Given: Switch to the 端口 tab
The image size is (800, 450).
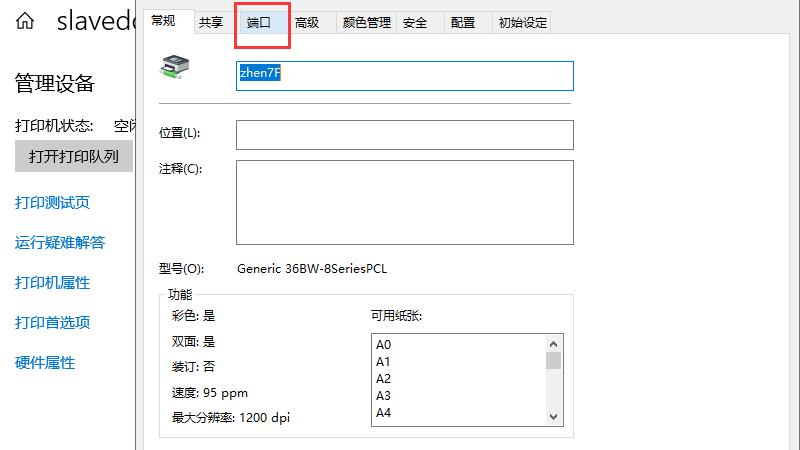Looking at the screenshot, I should tap(259, 22).
